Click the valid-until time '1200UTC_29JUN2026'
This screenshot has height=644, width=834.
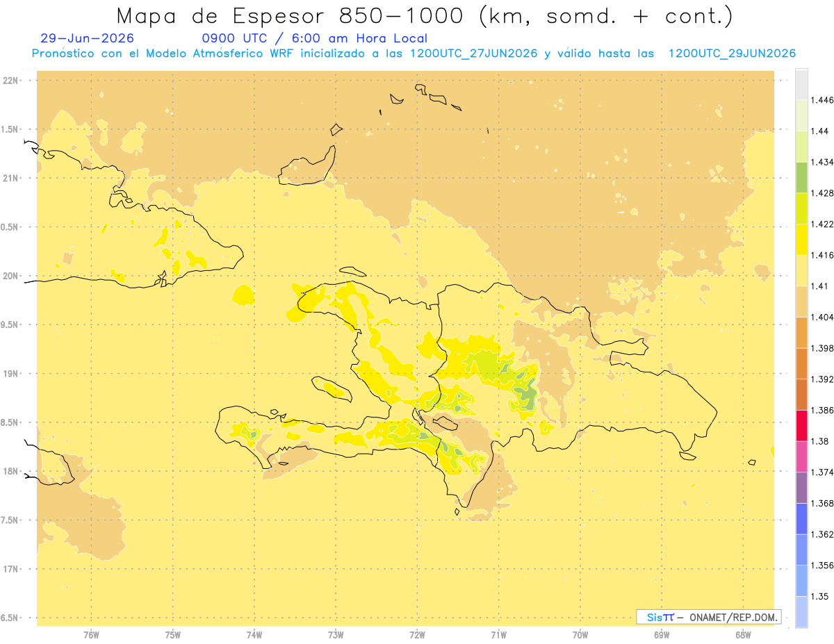pos(732,53)
